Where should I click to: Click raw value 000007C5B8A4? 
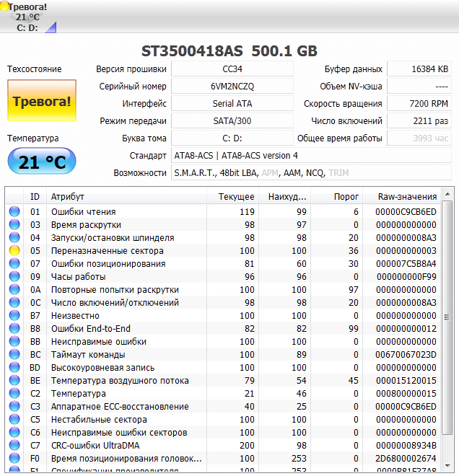tap(406, 264)
